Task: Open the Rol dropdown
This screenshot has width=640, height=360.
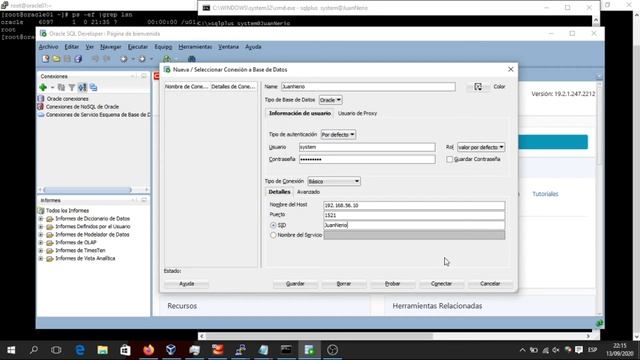Action: [x=481, y=147]
